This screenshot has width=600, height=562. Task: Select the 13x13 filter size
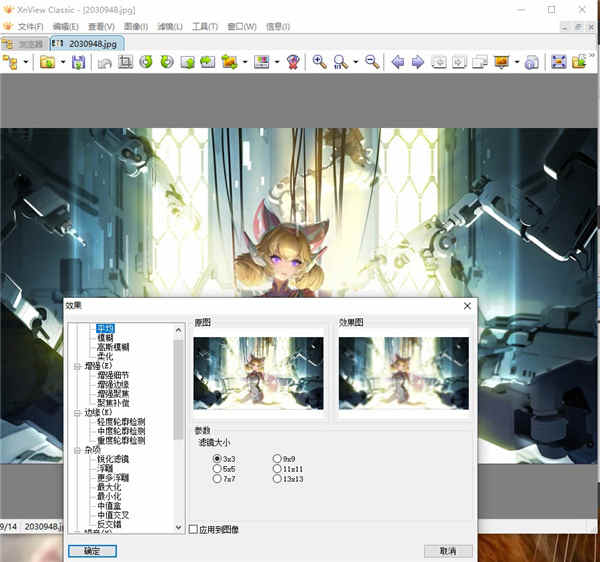tap(277, 479)
